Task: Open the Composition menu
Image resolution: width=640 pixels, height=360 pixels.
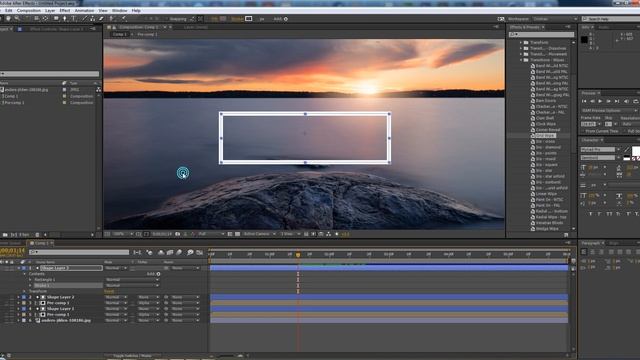Action: coord(28,11)
